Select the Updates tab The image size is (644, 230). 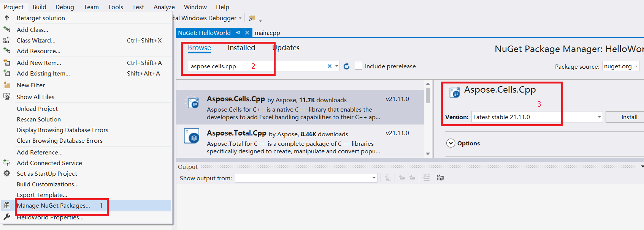click(286, 47)
